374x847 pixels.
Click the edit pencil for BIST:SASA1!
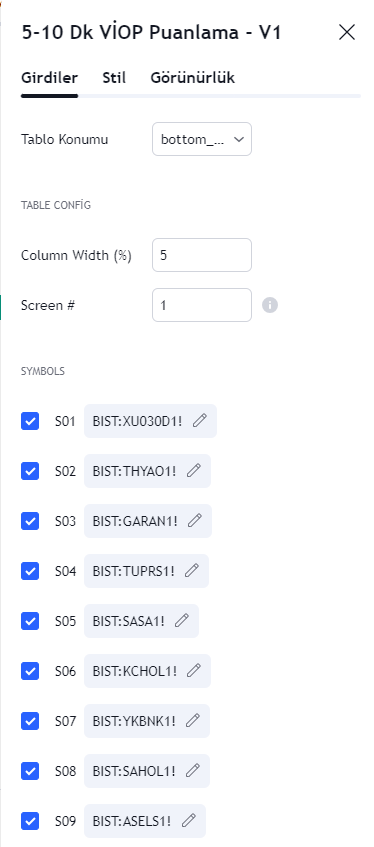click(x=182, y=620)
